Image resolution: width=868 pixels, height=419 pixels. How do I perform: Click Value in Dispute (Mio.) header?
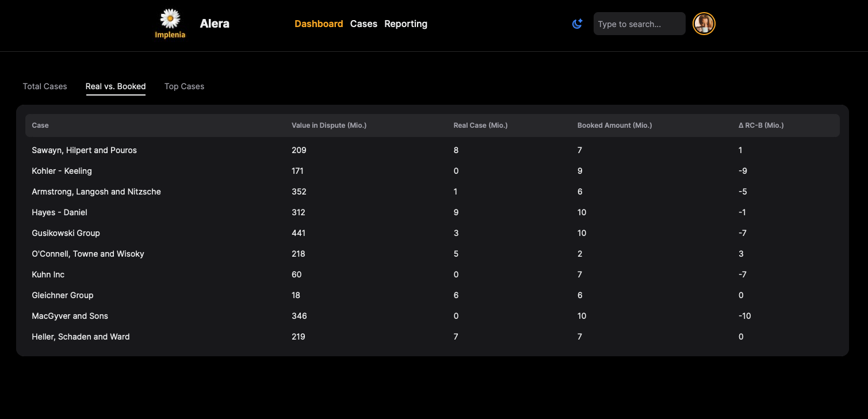pyautogui.click(x=329, y=125)
